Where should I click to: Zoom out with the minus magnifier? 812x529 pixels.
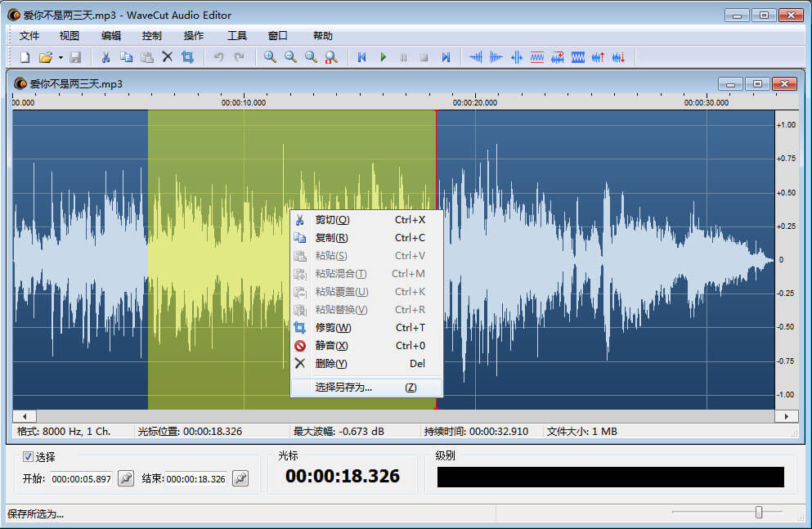(290, 57)
